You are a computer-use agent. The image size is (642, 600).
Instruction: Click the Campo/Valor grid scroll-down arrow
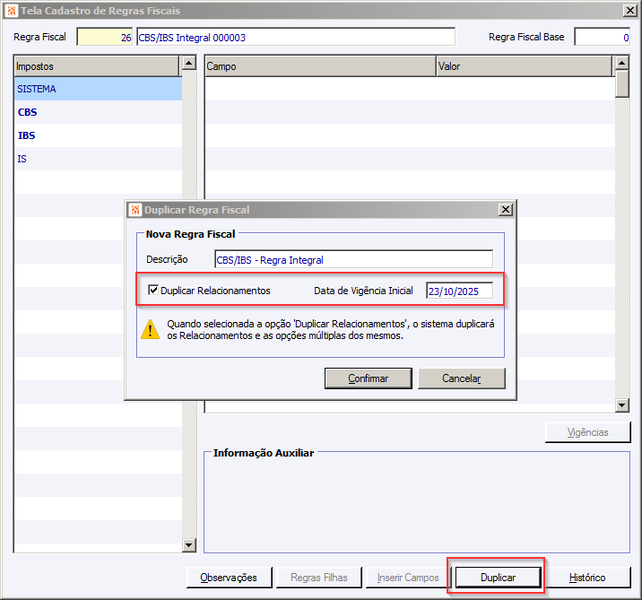622,405
